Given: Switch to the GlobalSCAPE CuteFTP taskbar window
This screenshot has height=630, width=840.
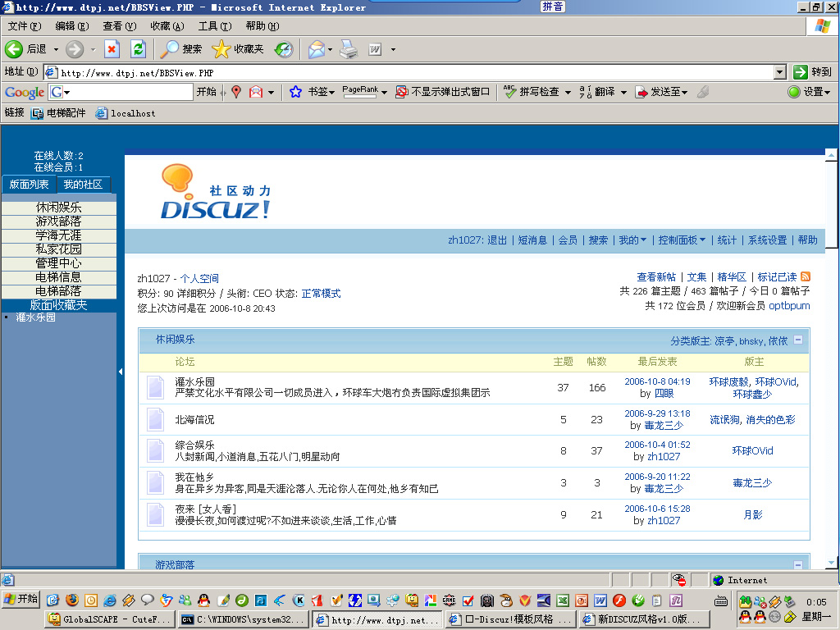Looking at the screenshot, I should [109, 619].
